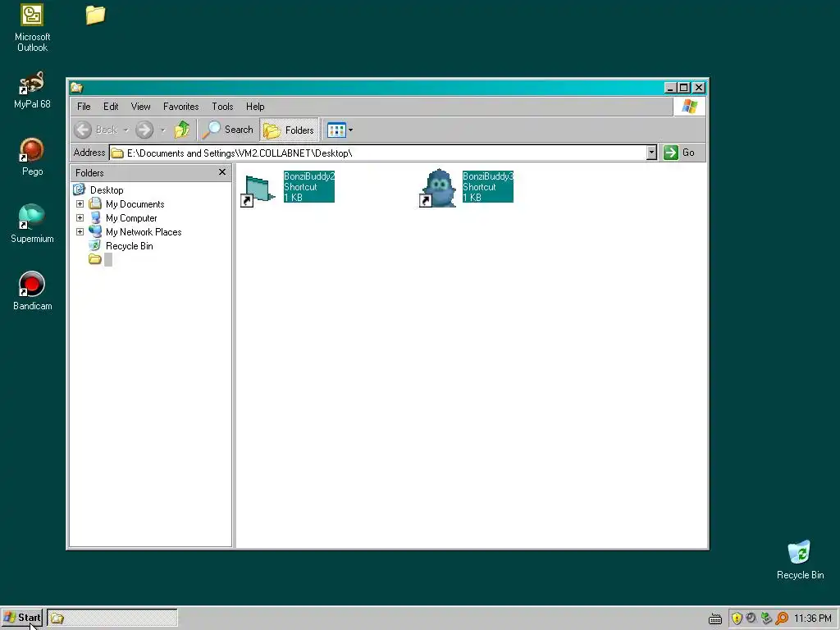Image resolution: width=840 pixels, height=630 pixels.
Task: Click the folder icon in the window title bar
Action: pyautogui.click(x=76, y=87)
